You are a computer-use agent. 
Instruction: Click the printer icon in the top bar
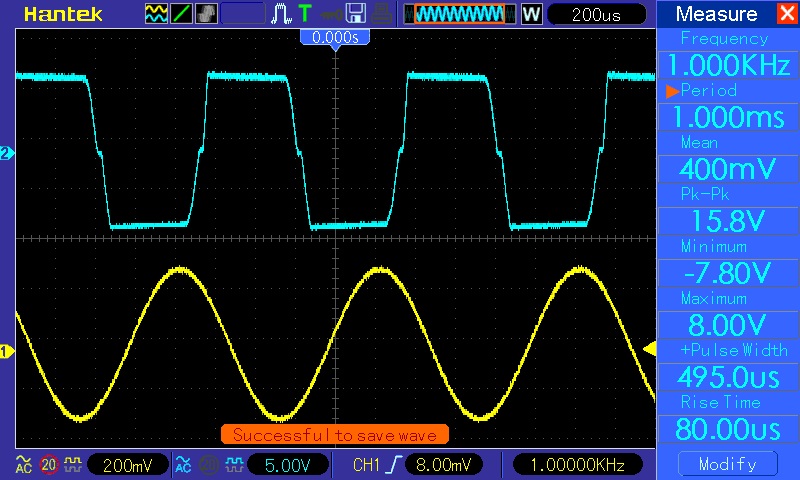coord(381,14)
